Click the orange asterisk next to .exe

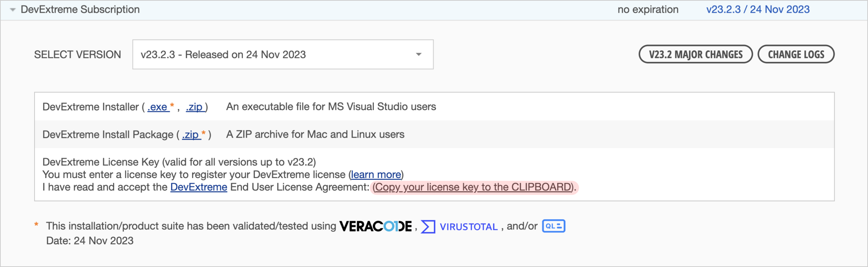pyautogui.click(x=172, y=106)
